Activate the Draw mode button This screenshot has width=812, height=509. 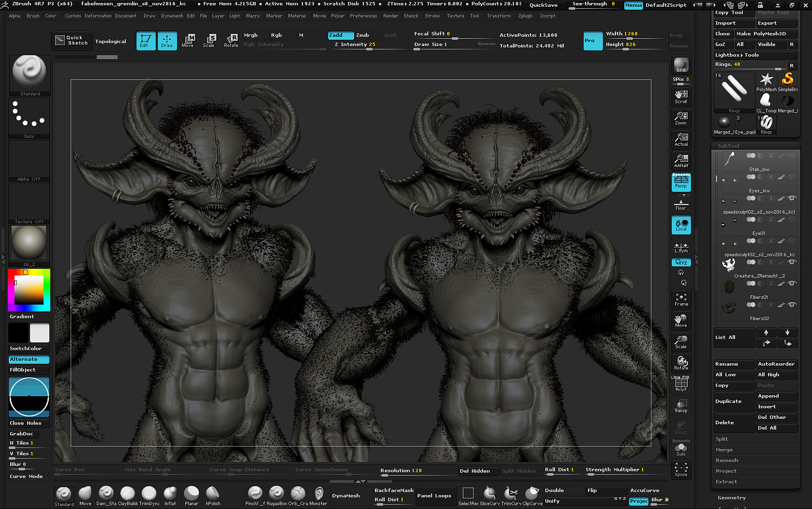point(167,41)
